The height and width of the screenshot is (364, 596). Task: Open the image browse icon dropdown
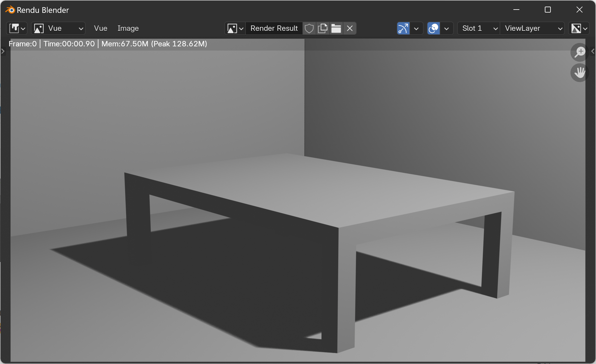pos(235,28)
